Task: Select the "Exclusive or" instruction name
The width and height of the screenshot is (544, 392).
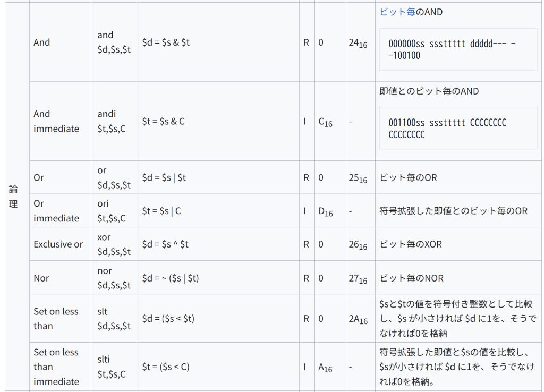Action: click(58, 244)
